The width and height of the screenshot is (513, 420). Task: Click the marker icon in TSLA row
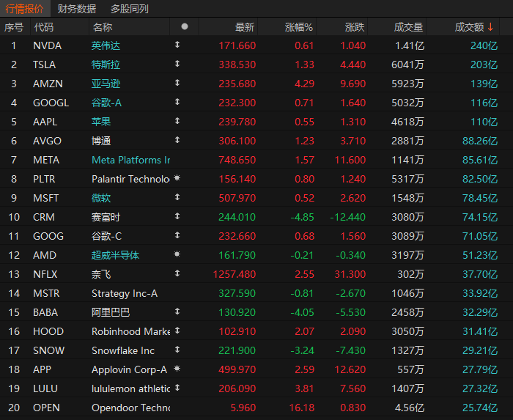coord(177,64)
